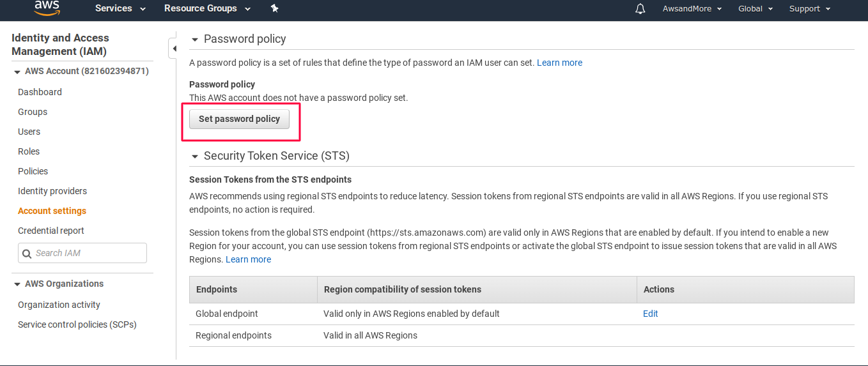Open the AwsandMore account menu
The height and width of the screenshot is (366, 868).
pyautogui.click(x=692, y=9)
